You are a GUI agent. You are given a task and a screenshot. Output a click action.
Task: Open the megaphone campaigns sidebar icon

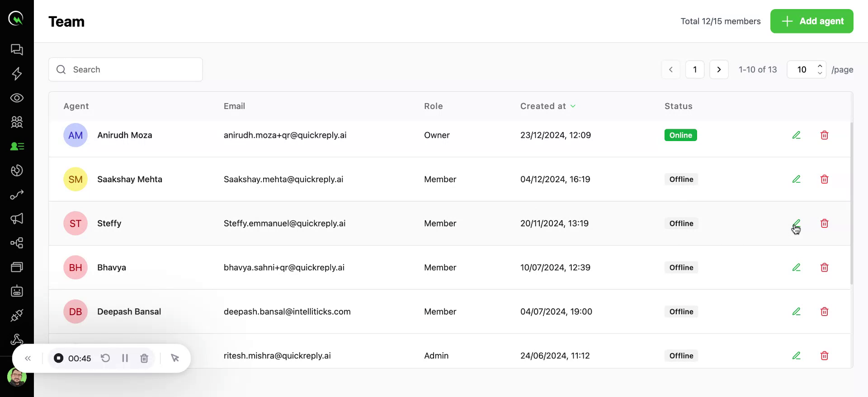click(x=17, y=219)
